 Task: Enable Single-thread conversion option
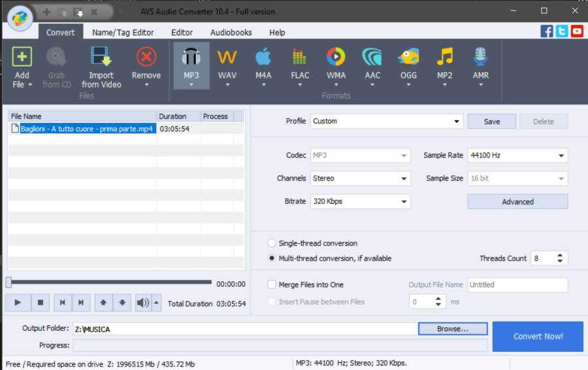click(x=272, y=243)
